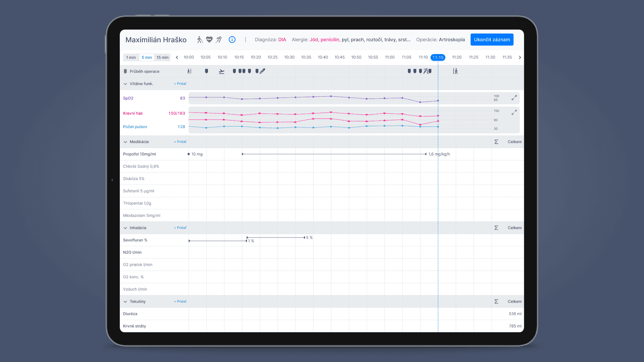Click the airplane landing event icon
The height and width of the screenshot is (362, 644).
(x=221, y=71)
